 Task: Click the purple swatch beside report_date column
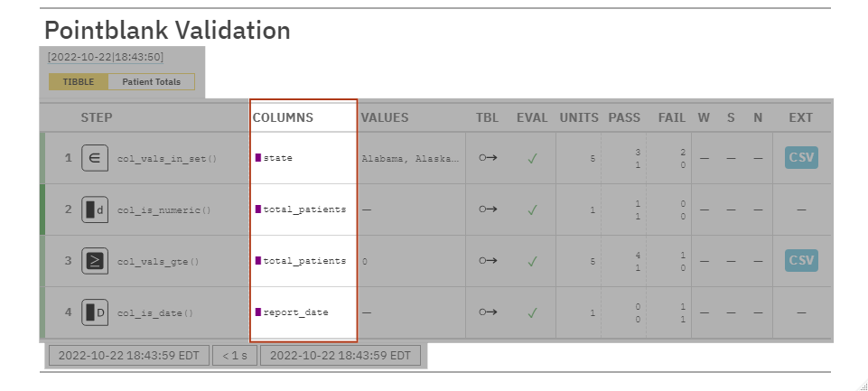click(258, 312)
